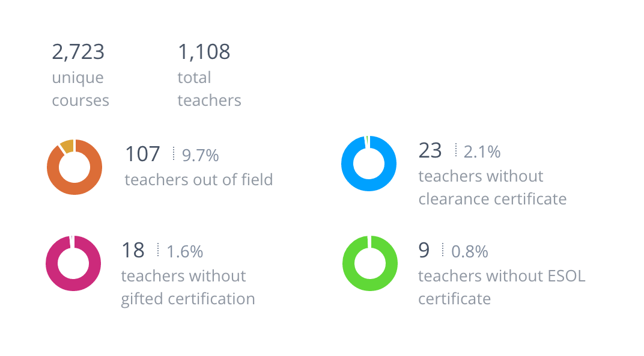Select the 1,108 total teachers number
644x356 pixels.
(204, 52)
